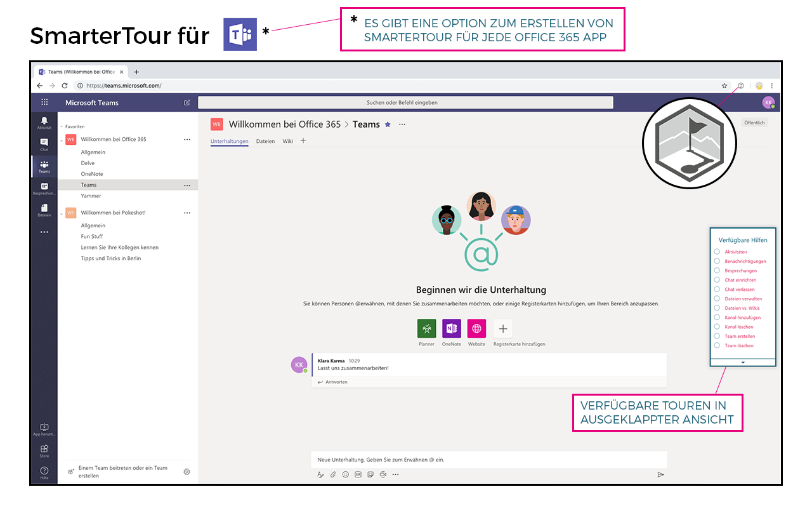Open the sticker icon in composer
Image resolution: width=812 pixels, height=508 pixels.
pos(370,474)
